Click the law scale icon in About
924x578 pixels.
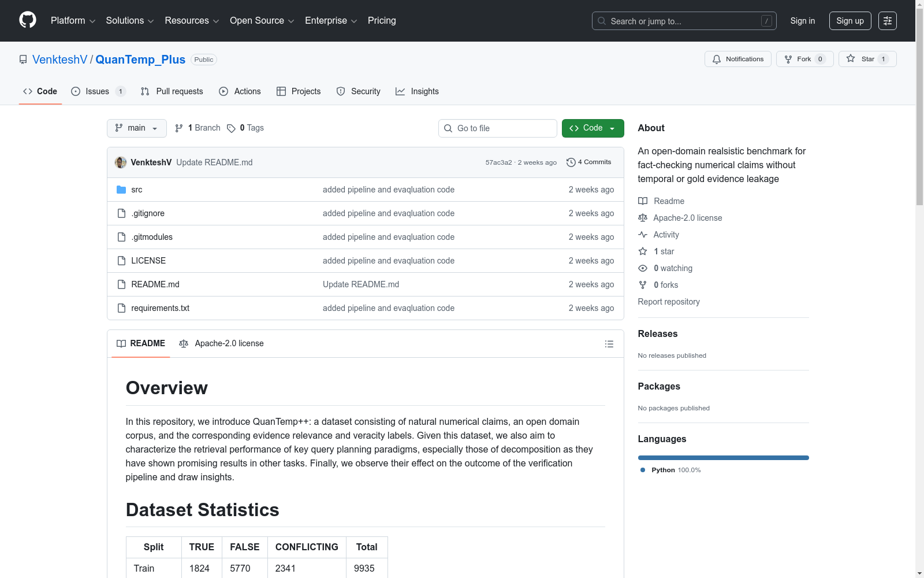[643, 218]
